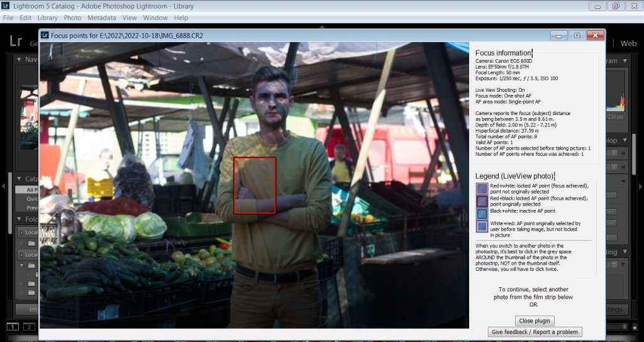Open the Photo menu
Viewport: 644px width, 342px height.
pos(72,18)
